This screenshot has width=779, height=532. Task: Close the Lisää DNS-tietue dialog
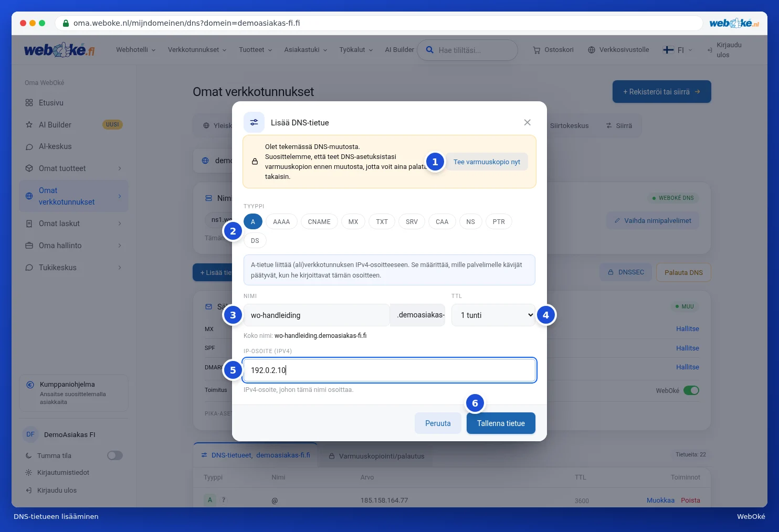pyautogui.click(x=527, y=122)
